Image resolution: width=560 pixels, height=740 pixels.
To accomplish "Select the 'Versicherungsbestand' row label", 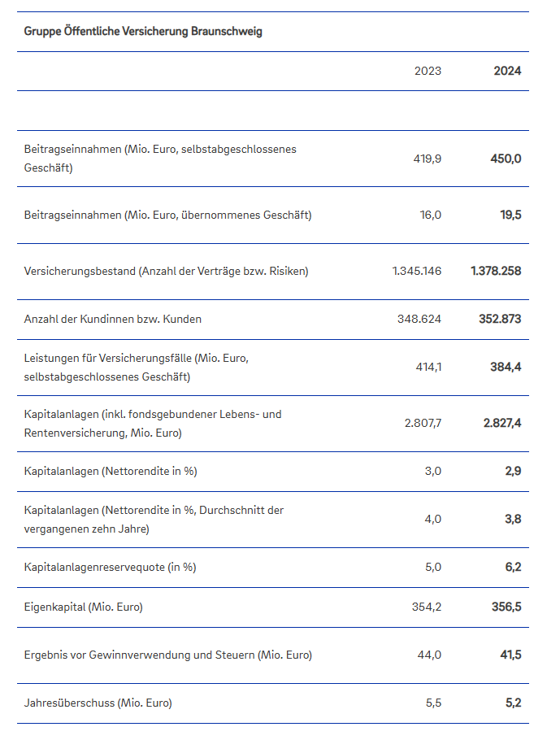I will coord(166,272).
